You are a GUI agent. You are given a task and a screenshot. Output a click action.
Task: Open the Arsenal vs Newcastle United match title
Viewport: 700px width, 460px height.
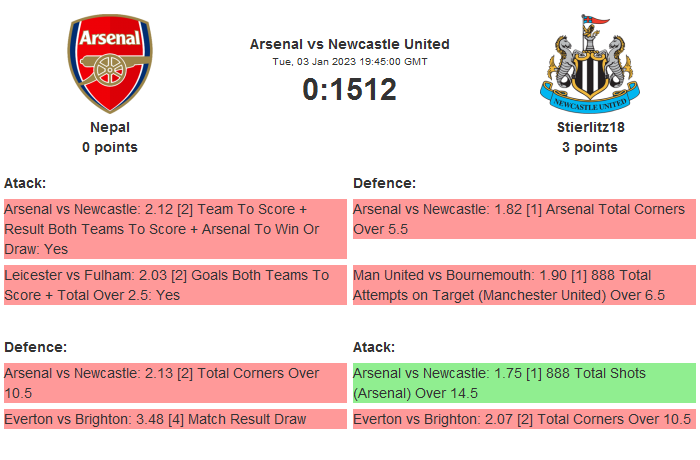click(349, 44)
